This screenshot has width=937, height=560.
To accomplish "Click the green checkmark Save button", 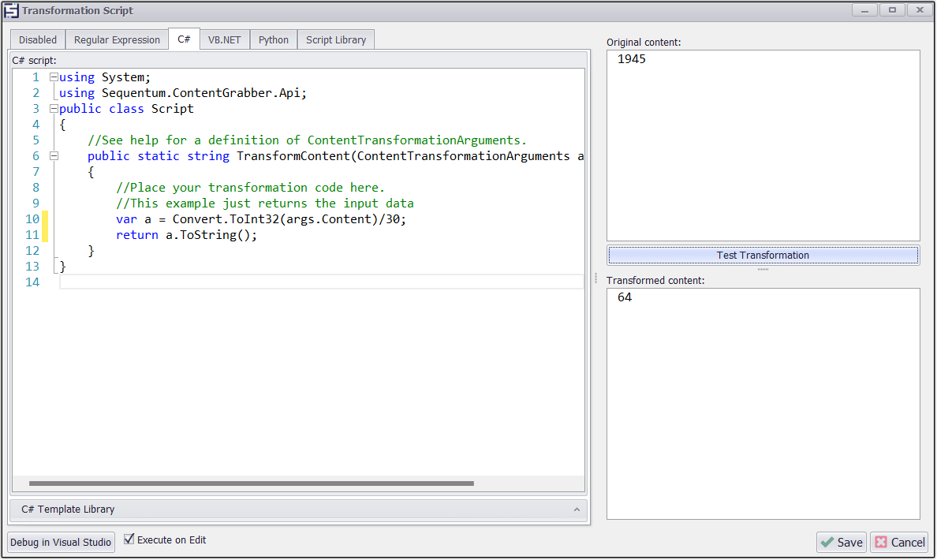I will pyautogui.click(x=841, y=542).
